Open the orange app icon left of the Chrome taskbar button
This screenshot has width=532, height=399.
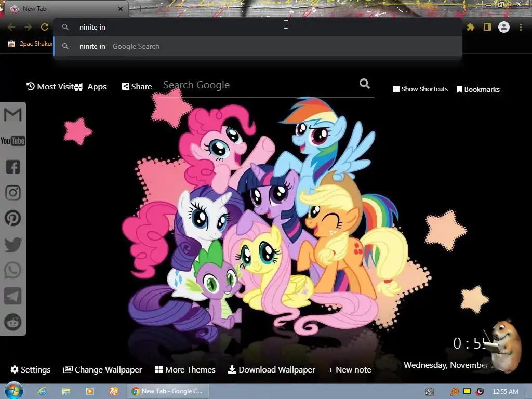pyautogui.click(x=114, y=391)
